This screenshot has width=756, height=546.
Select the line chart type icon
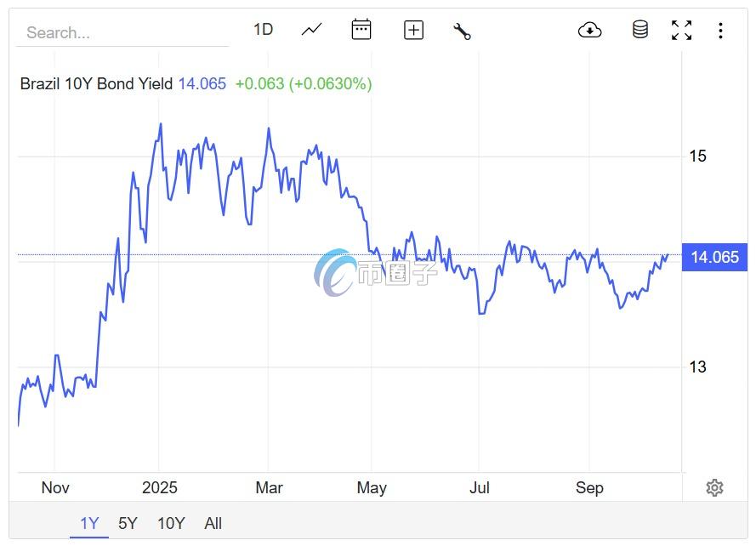pos(311,29)
